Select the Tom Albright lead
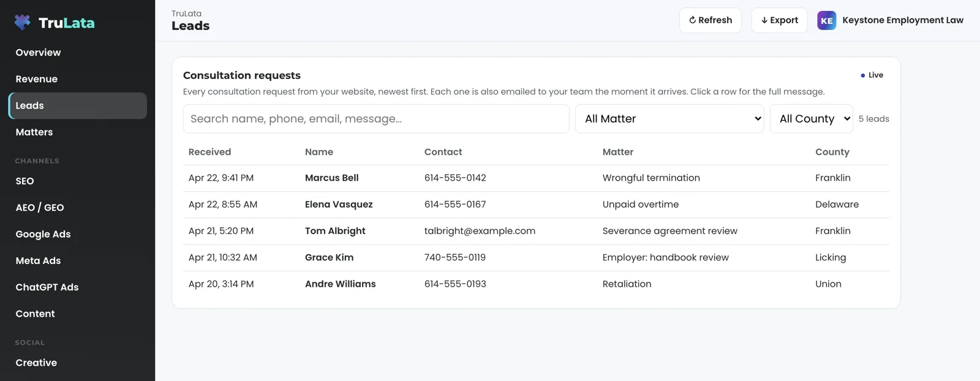Viewport: 980px width, 381px height. pyautogui.click(x=536, y=231)
